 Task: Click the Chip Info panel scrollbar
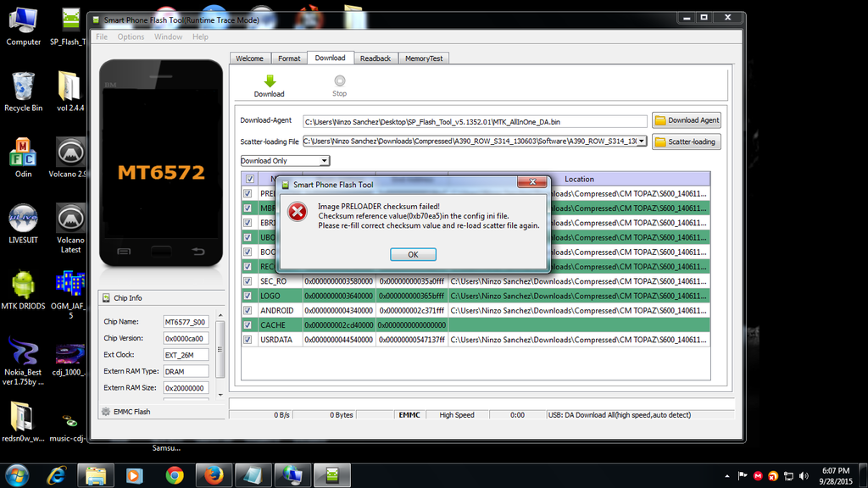coord(221,356)
